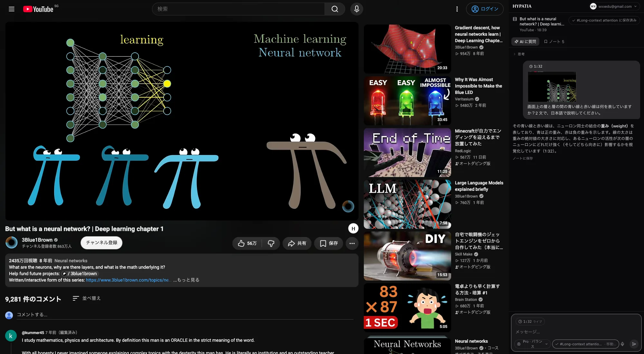Dislike the video with the thumbs-down

(271, 243)
